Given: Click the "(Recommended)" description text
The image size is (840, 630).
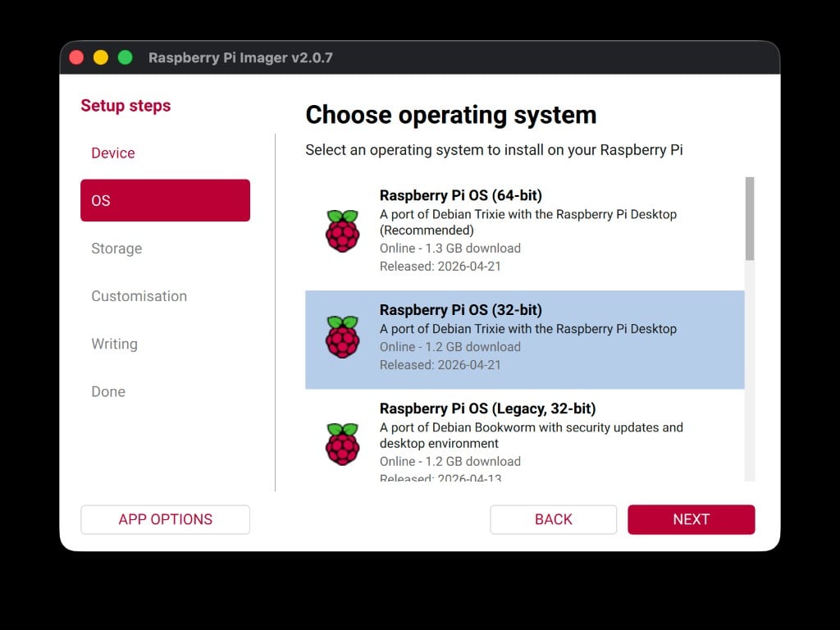Looking at the screenshot, I should coord(427,231).
